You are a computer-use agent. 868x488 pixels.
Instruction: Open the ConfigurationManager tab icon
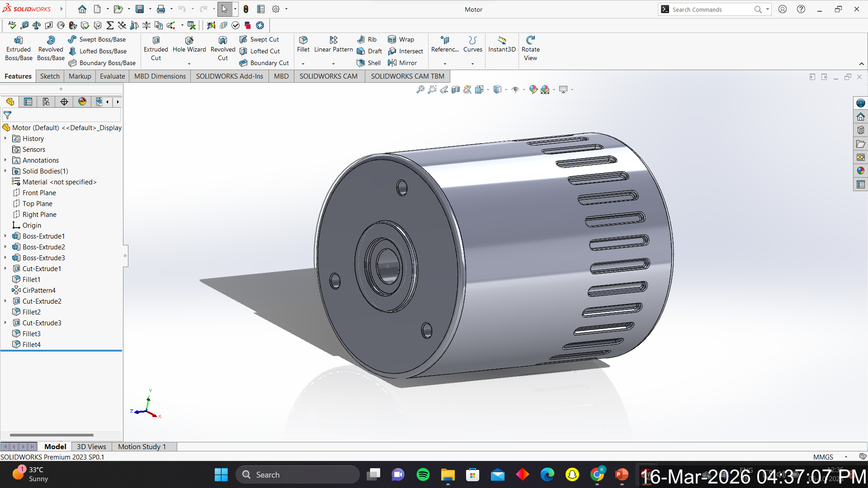coord(46,102)
